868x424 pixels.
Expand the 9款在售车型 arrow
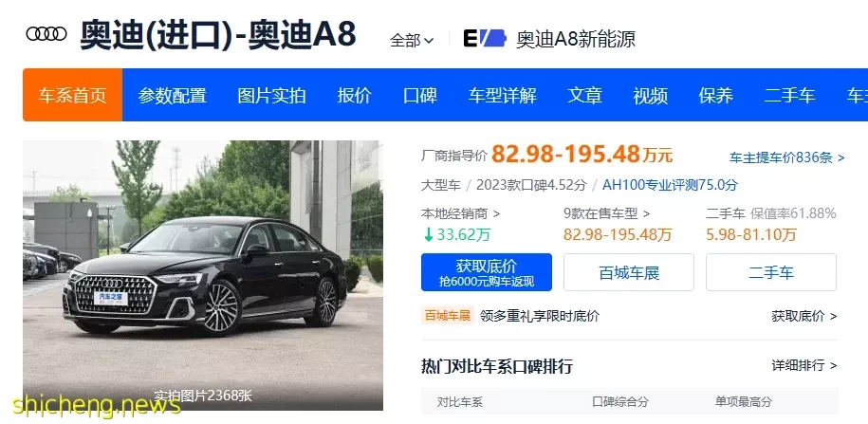click(647, 213)
